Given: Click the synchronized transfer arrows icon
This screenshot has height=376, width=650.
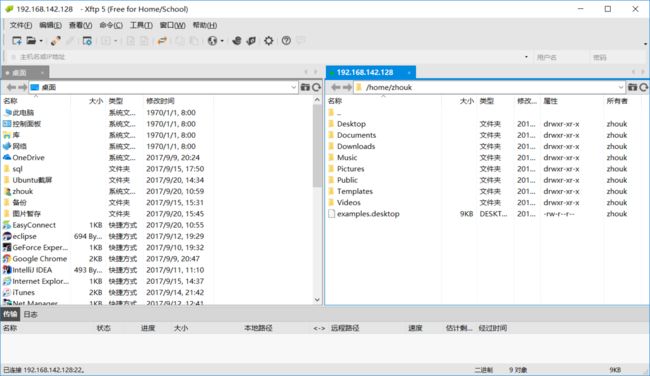Looking at the screenshot, I should pyautogui.click(x=162, y=41).
